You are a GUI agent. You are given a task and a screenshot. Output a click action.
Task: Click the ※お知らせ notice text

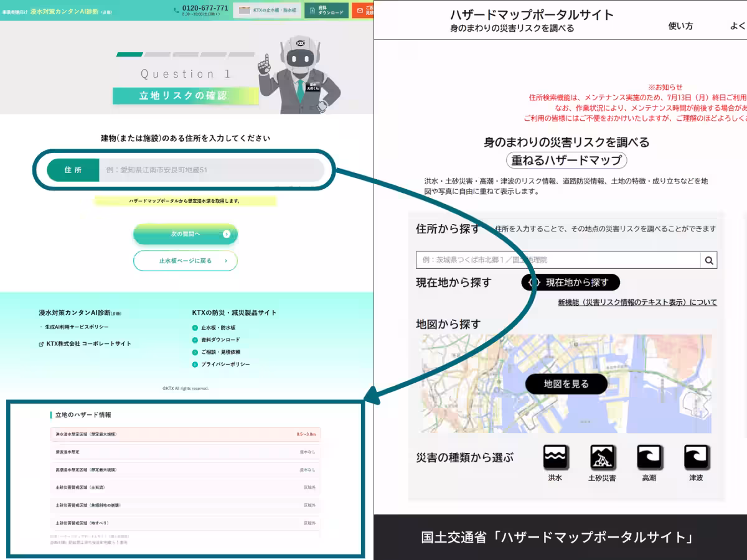click(x=665, y=87)
